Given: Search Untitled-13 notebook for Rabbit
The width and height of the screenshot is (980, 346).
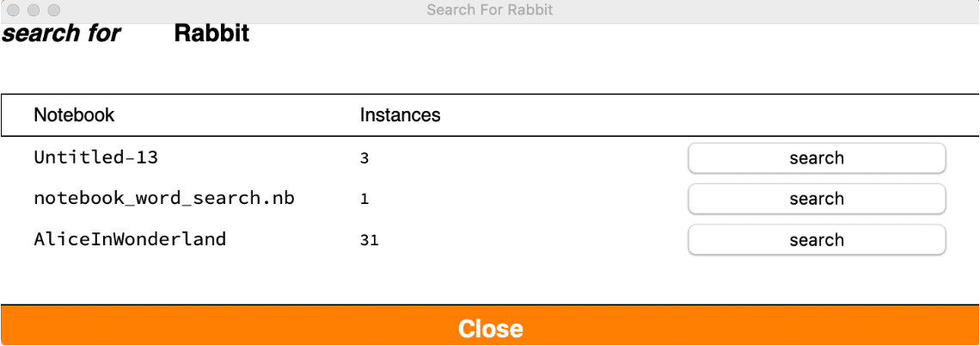Looking at the screenshot, I should coord(817,158).
